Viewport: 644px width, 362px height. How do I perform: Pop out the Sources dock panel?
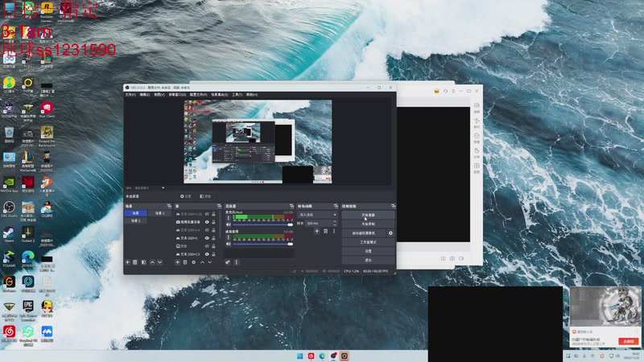click(219, 206)
